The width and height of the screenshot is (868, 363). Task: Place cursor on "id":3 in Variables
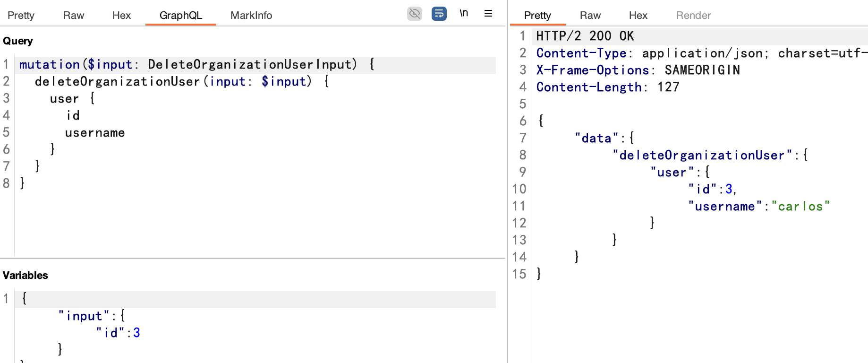[x=118, y=333]
